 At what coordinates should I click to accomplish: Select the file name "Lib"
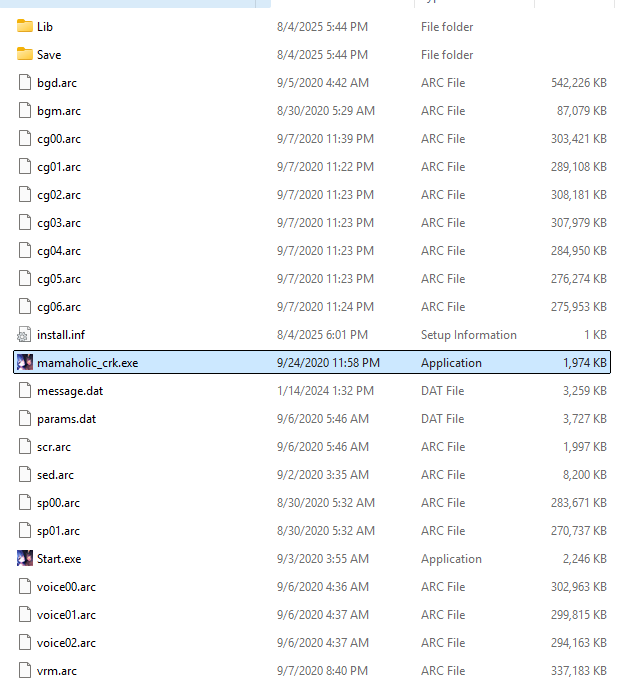coord(45,27)
